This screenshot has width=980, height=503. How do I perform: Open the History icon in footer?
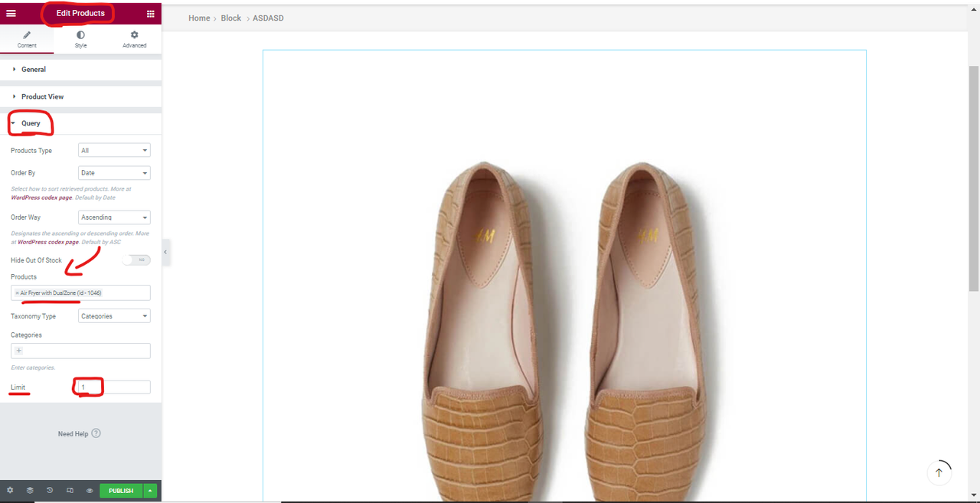tap(50, 491)
